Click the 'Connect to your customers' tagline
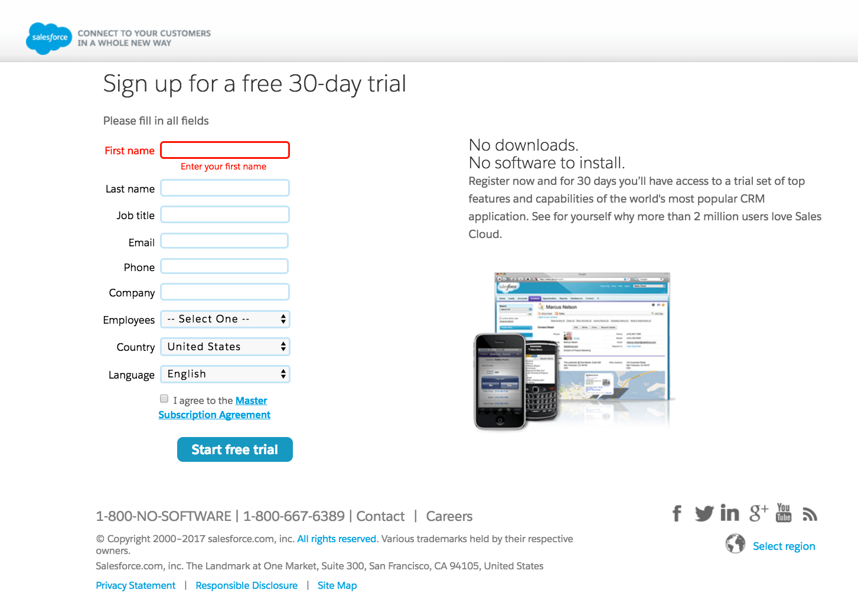 pyautogui.click(x=144, y=38)
